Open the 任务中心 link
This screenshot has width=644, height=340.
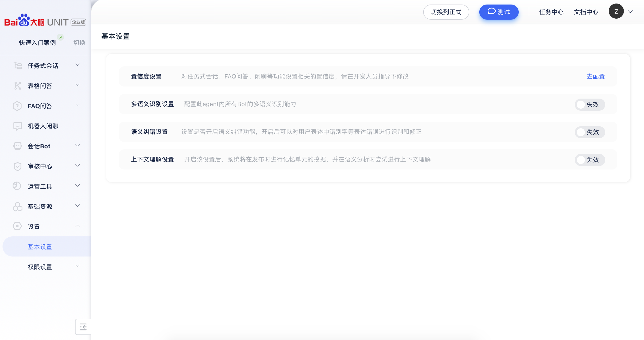point(551,12)
